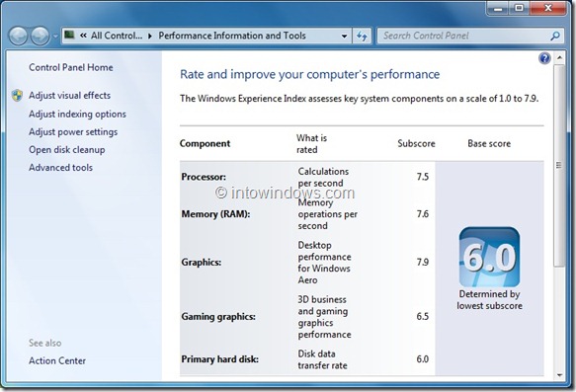This screenshot has height=392, width=576.
Task: Click the 'See also' sidebar heading
Action: (45, 344)
